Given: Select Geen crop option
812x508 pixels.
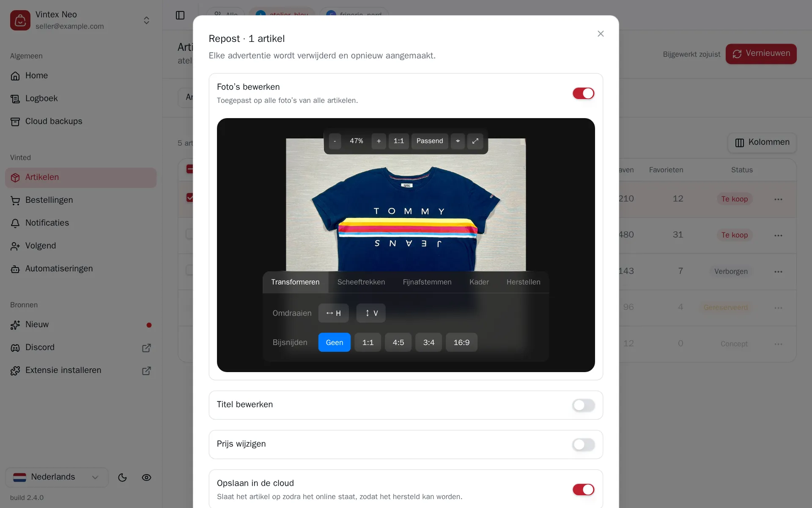Looking at the screenshot, I should [334, 342].
